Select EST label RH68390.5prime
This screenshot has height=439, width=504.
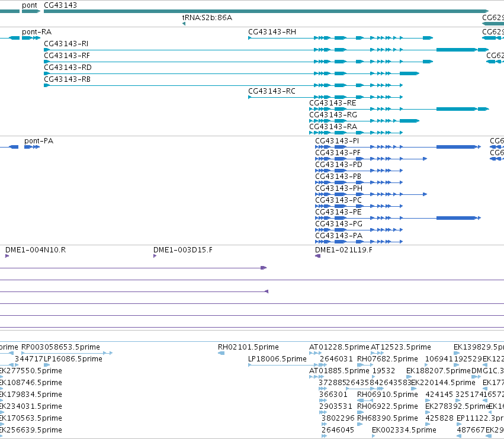pyautogui.click(x=387, y=419)
